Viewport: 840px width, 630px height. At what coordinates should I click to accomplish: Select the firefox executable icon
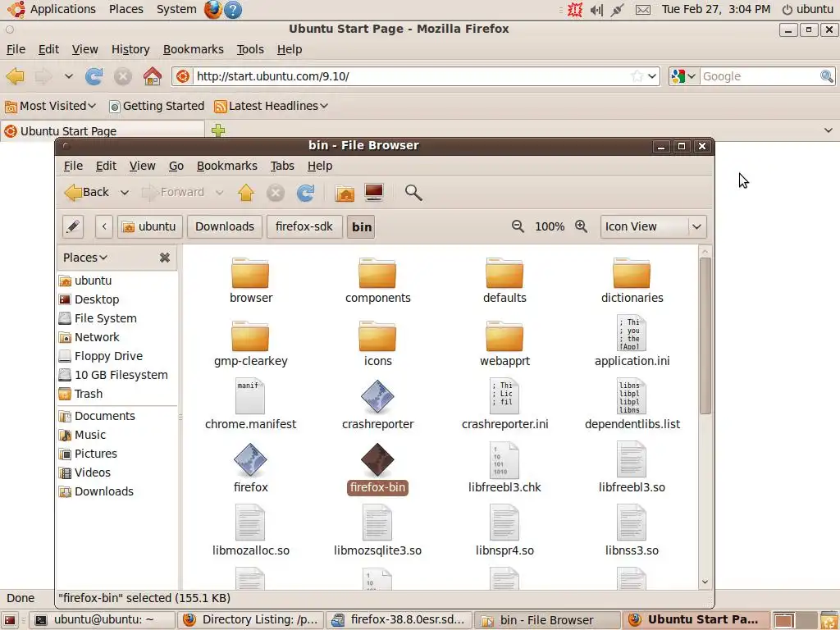250,460
